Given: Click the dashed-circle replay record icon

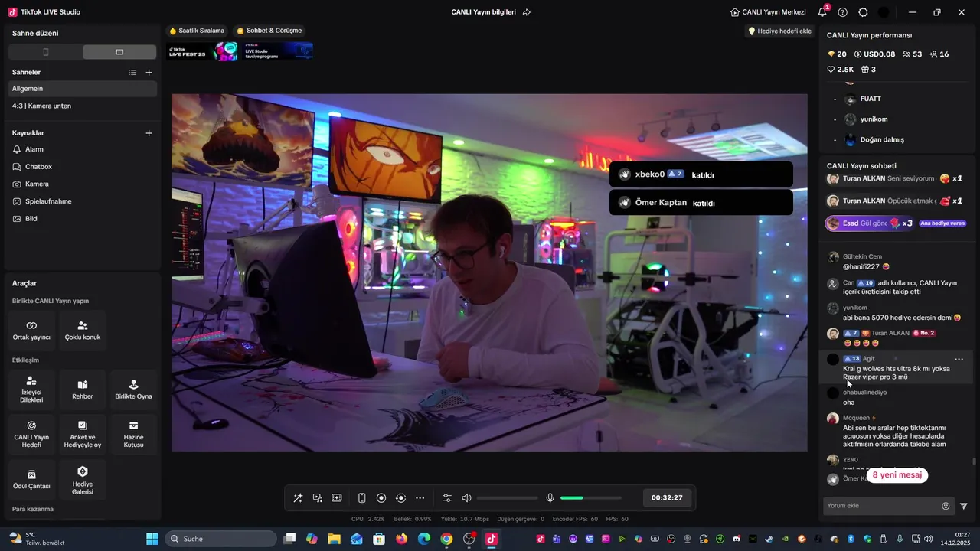Looking at the screenshot, I should 400,498.
